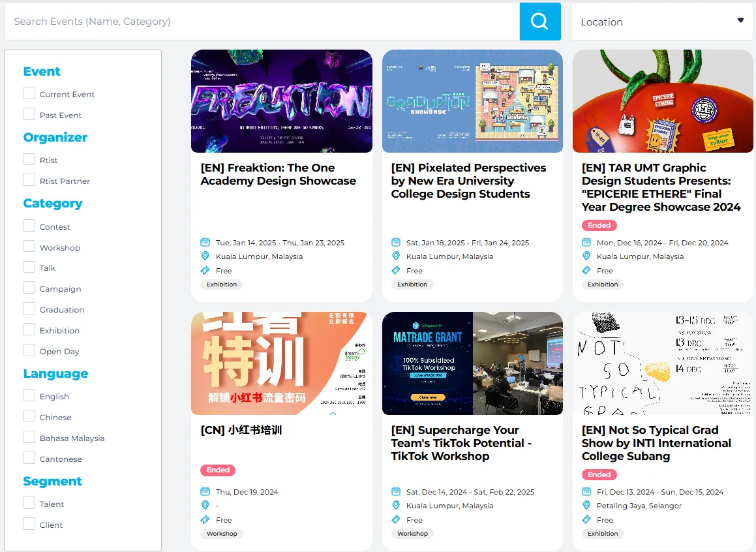Image resolution: width=756 pixels, height=552 pixels.
Task: Click Ended badge on Not So Typical Grad card
Action: (599, 474)
